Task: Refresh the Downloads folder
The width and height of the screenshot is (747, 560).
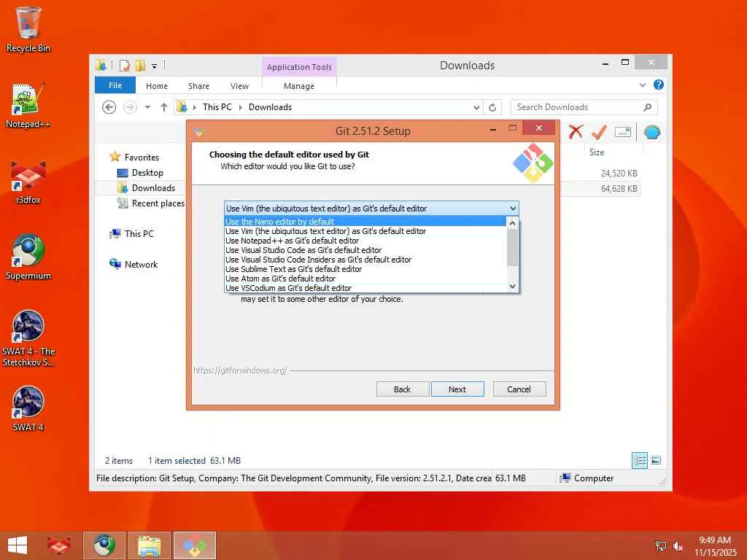Action: 492,108
